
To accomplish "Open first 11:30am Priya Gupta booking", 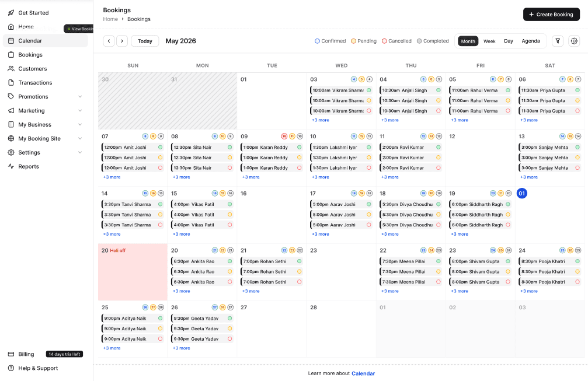I will (549, 90).
